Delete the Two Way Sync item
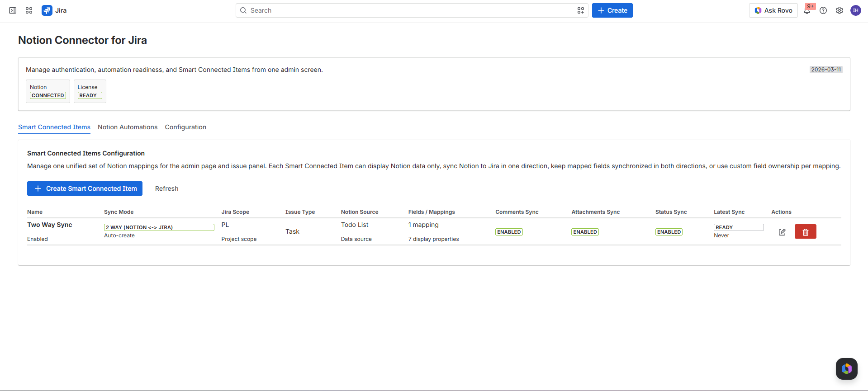This screenshot has width=868, height=391. coord(806,231)
